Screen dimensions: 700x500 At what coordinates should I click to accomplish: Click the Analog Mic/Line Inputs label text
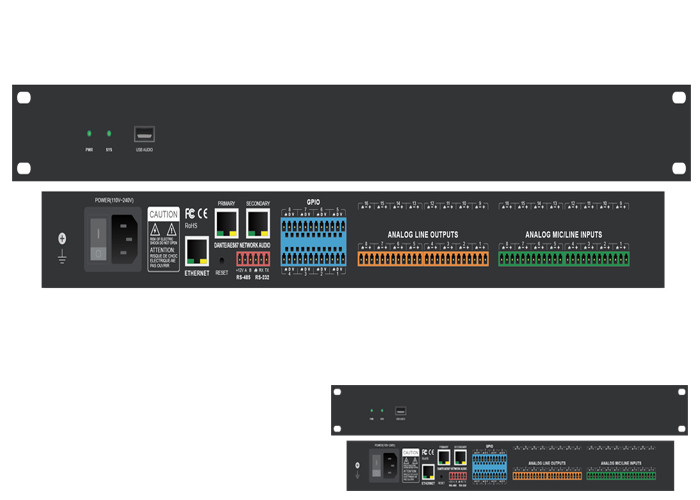pos(564,235)
